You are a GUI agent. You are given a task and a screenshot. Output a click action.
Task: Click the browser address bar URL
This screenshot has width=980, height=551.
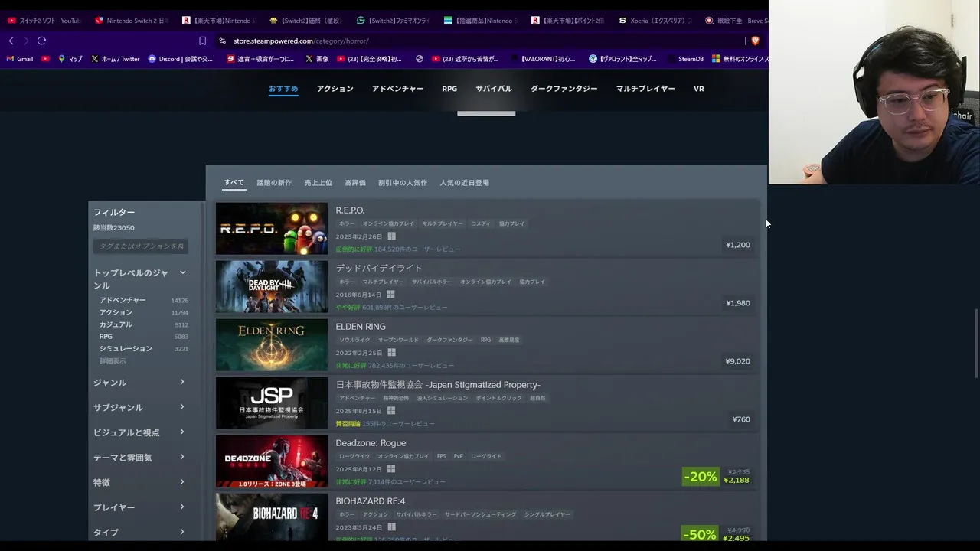coord(301,41)
